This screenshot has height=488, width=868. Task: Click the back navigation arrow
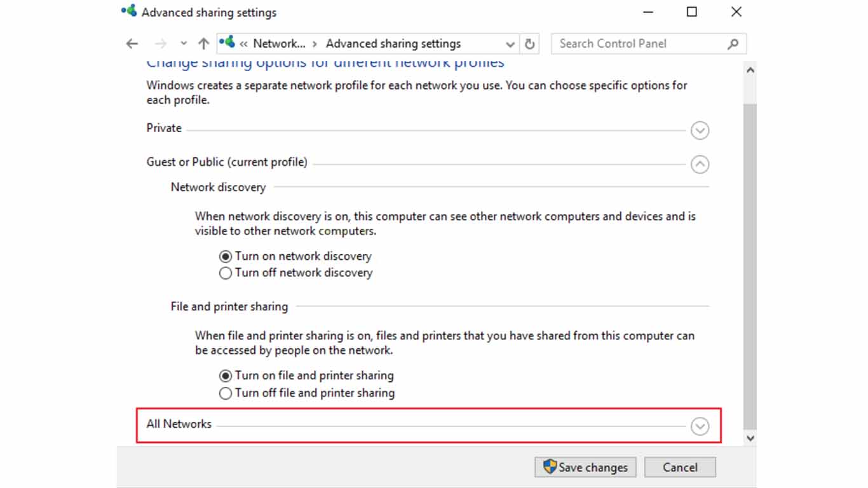[x=132, y=43]
